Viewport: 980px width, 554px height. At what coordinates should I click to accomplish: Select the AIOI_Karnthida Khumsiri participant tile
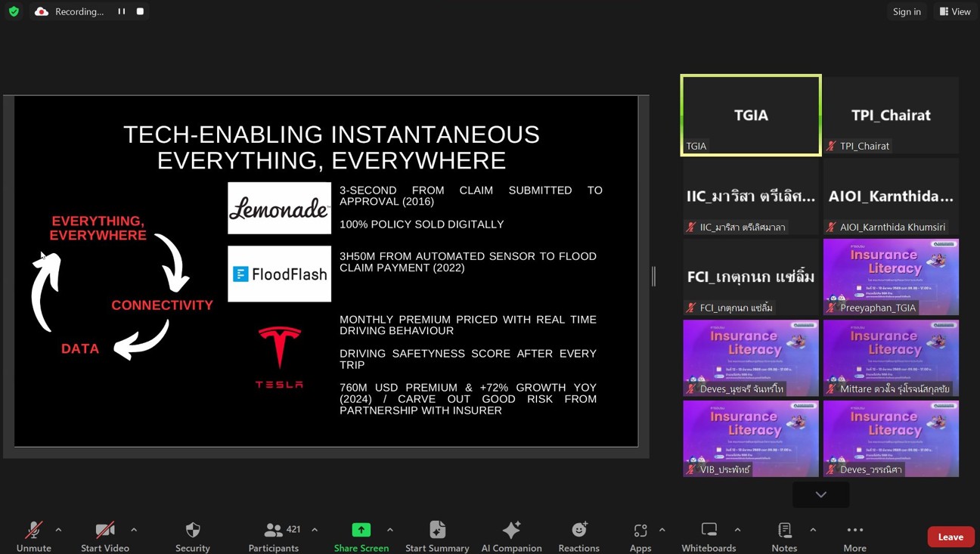coord(891,196)
